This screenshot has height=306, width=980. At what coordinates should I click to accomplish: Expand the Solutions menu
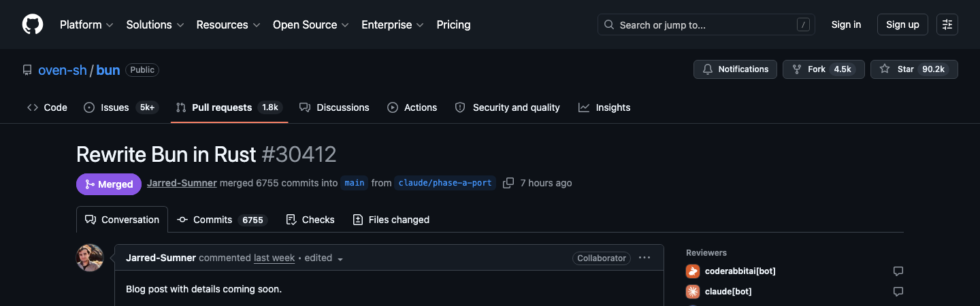(x=155, y=24)
